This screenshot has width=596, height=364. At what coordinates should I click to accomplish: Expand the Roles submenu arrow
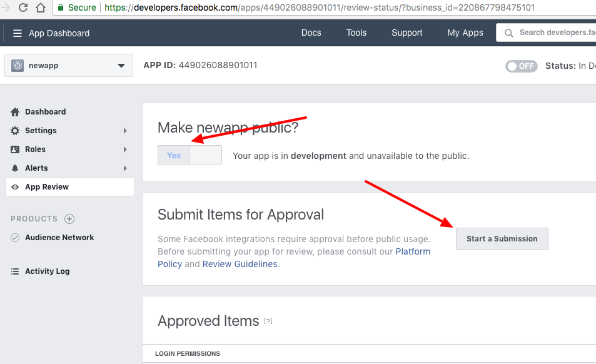click(x=125, y=149)
